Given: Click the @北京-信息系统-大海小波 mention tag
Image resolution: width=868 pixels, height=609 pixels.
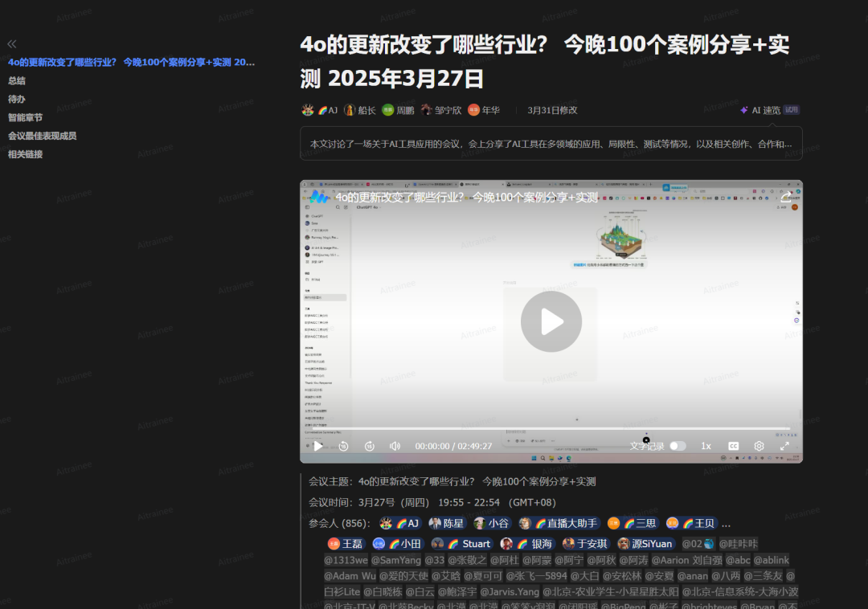Looking at the screenshot, I should [740, 592].
